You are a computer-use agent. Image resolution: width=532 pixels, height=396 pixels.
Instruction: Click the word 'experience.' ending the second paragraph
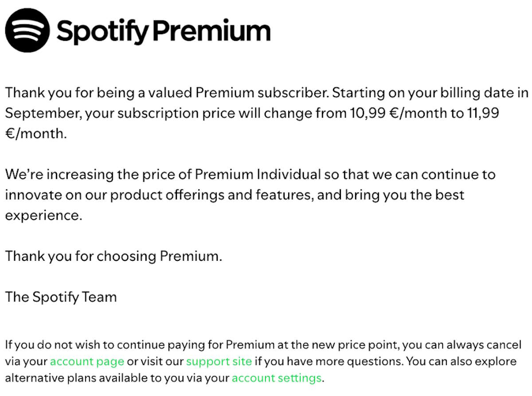[44, 216]
